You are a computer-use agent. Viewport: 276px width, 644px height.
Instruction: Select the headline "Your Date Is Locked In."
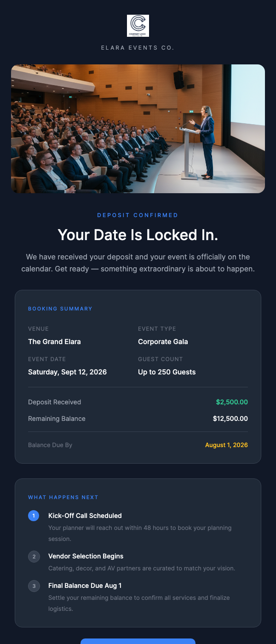click(138, 235)
